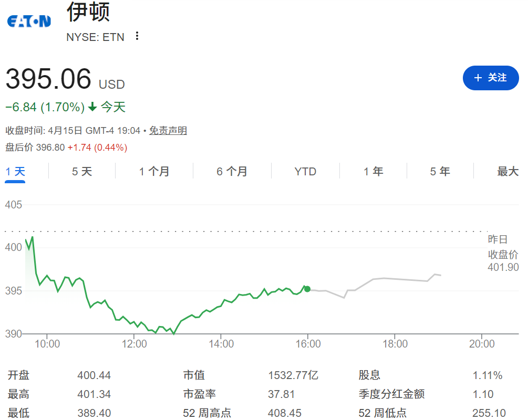
Task: Click the Eaton company logo
Action: (28, 21)
